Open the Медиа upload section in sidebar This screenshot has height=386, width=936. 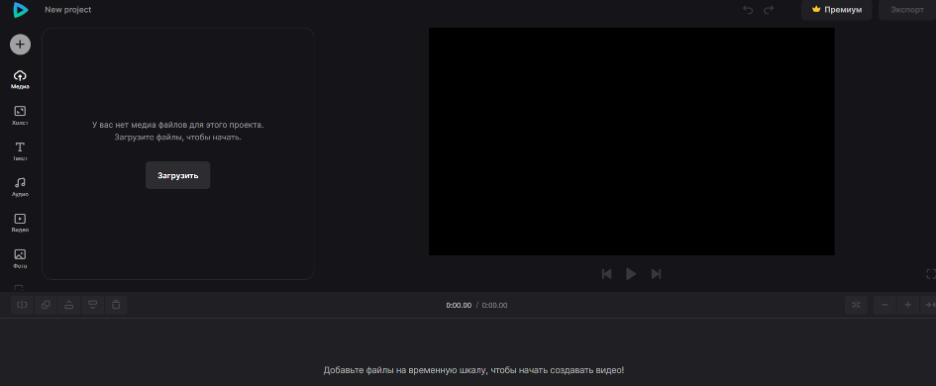coord(20,79)
